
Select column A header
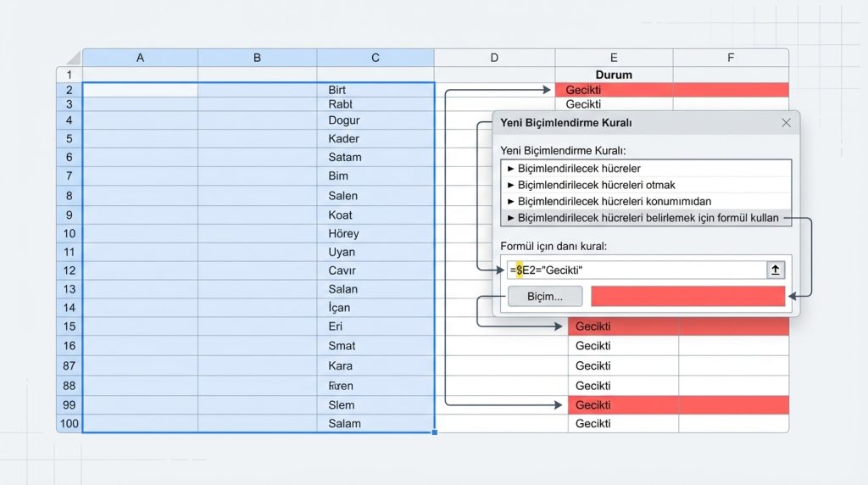tap(140, 58)
